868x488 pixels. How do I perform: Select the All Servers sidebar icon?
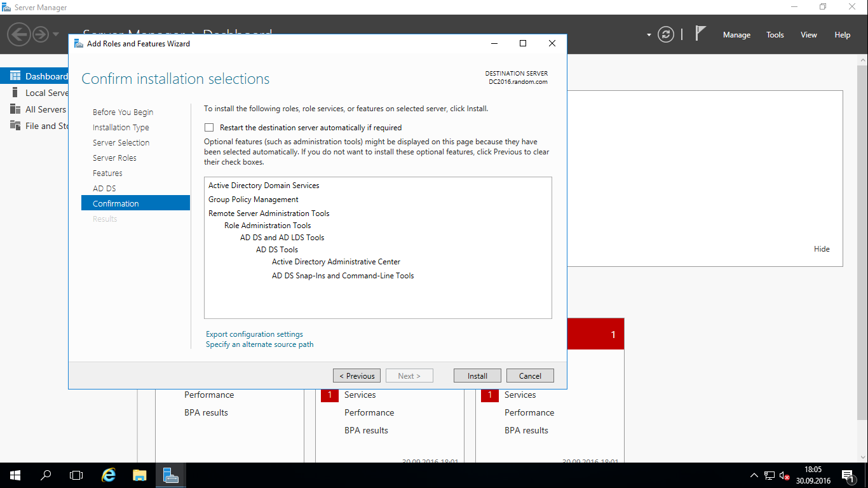[15, 109]
